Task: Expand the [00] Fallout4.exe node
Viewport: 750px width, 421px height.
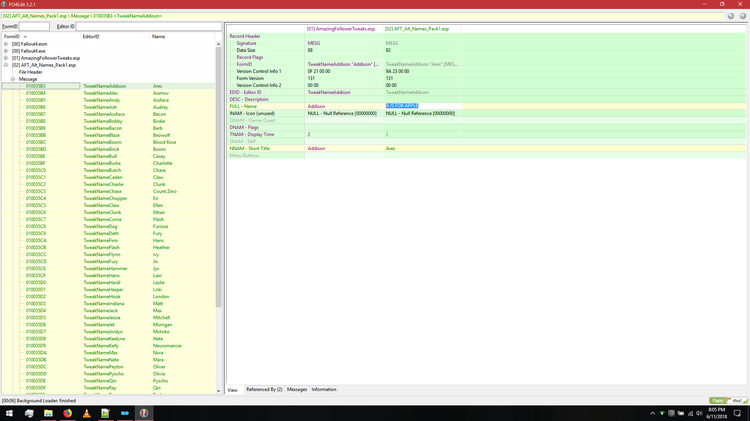Action: tap(6, 51)
